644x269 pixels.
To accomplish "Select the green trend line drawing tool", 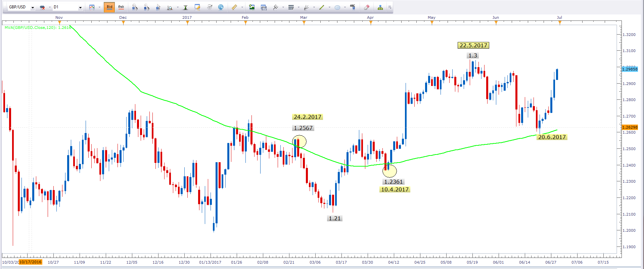I will (322, 7).
